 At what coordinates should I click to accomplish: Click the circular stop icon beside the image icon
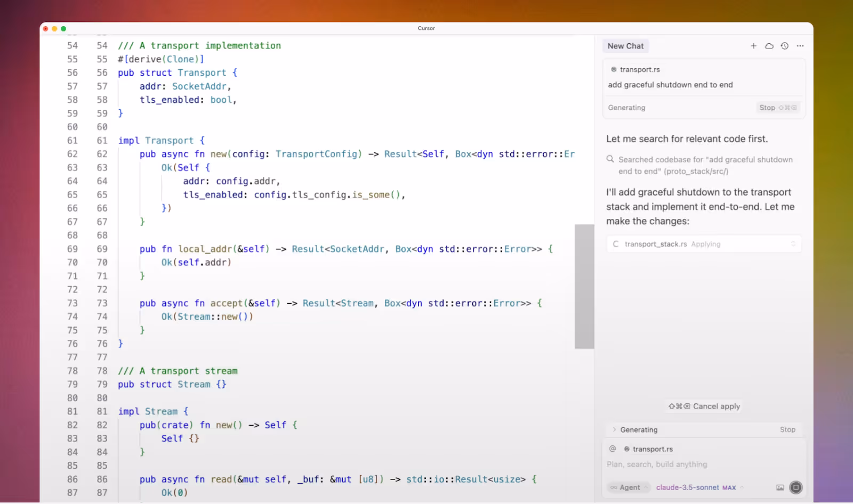tap(796, 487)
